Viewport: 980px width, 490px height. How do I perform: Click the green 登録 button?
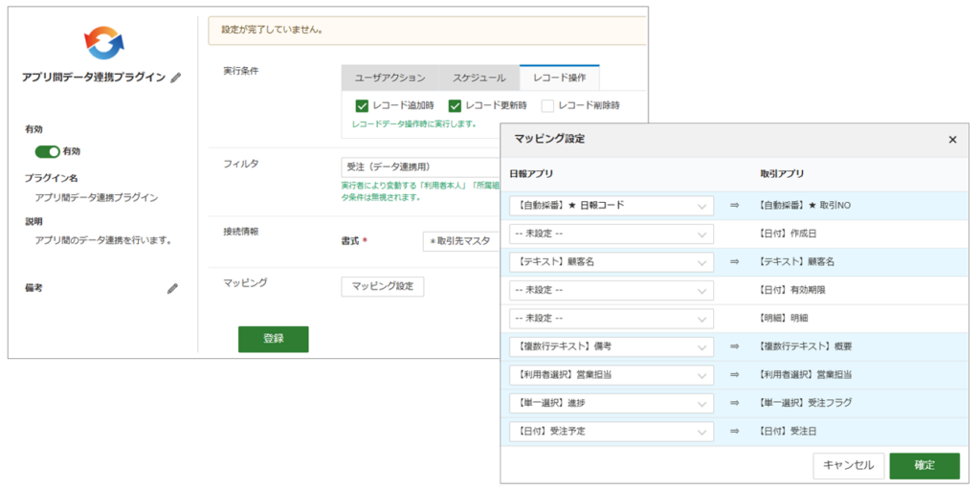pyautogui.click(x=273, y=340)
